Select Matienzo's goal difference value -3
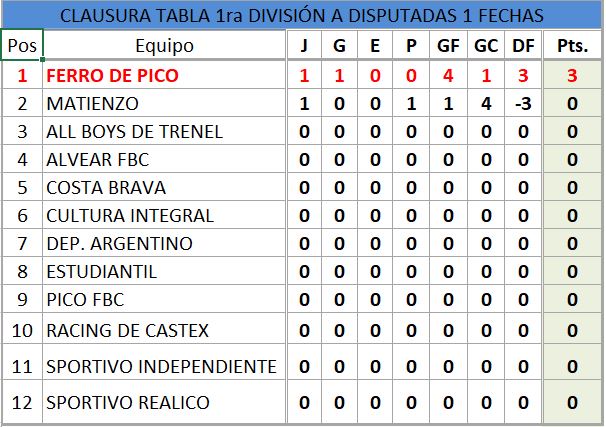 point(522,104)
